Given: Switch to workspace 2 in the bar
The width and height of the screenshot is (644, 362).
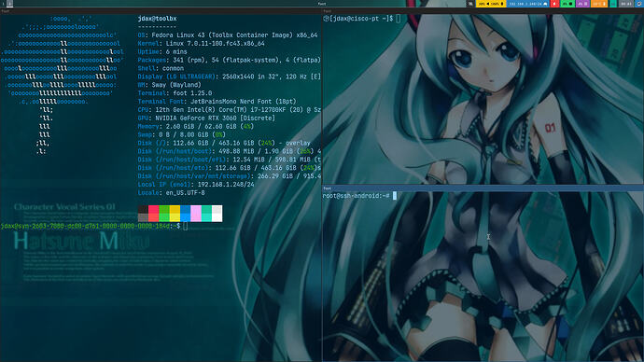Looking at the screenshot, I should pyautogui.click(x=10, y=4).
